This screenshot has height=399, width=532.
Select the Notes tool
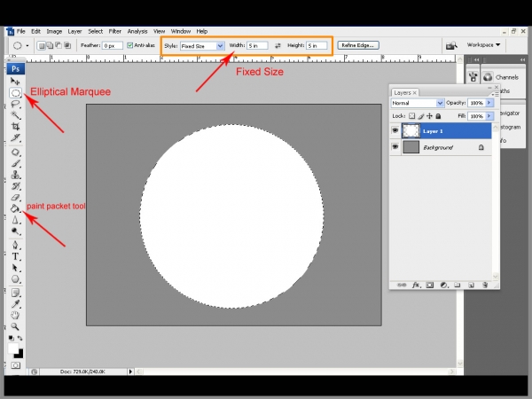[x=15, y=293]
